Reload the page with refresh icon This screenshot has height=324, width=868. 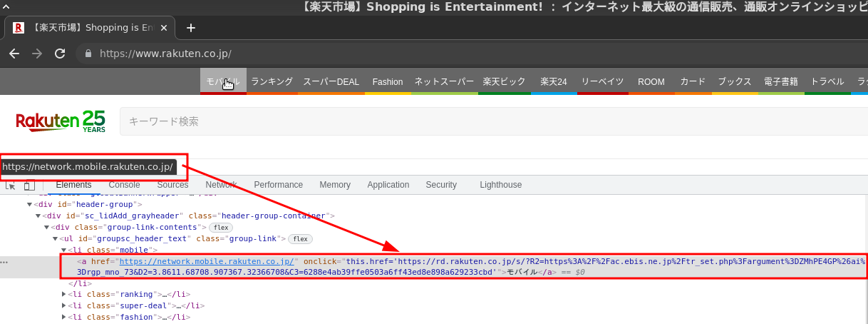pos(60,54)
